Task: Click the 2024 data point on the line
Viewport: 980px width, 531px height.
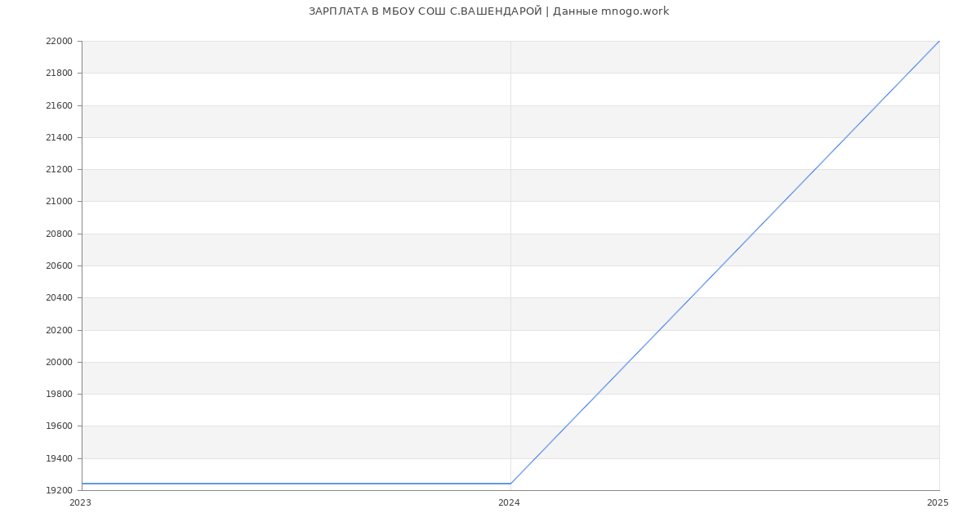Action: coord(510,484)
